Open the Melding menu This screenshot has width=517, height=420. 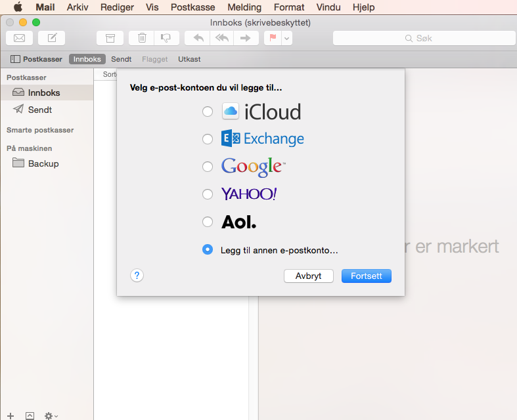(244, 7)
